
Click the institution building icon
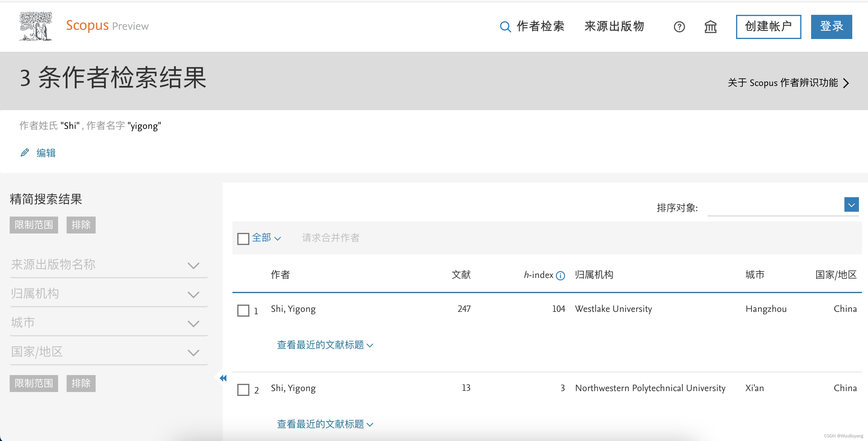[710, 27]
